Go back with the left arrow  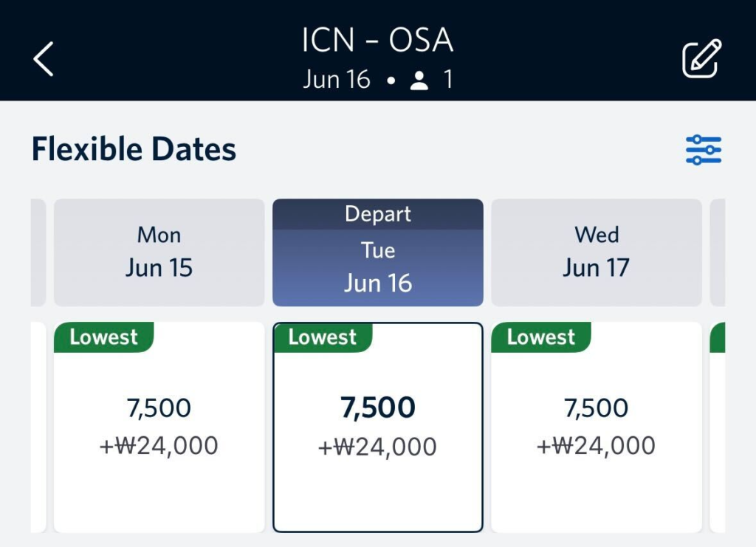click(44, 59)
